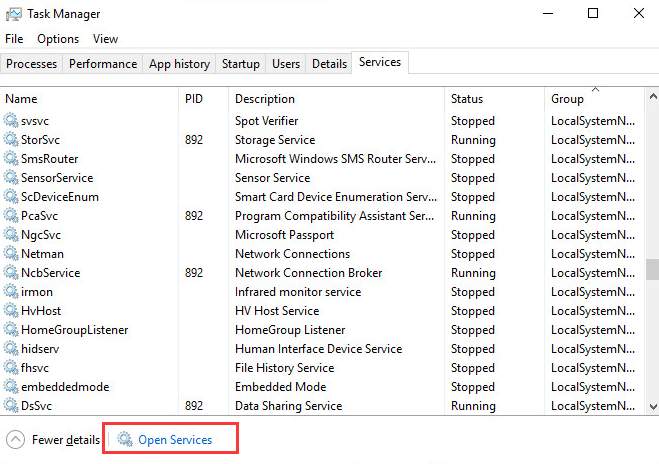Screen dimensions: 659x464
Task: Select the Netman Network Connections row
Action: click(x=292, y=254)
